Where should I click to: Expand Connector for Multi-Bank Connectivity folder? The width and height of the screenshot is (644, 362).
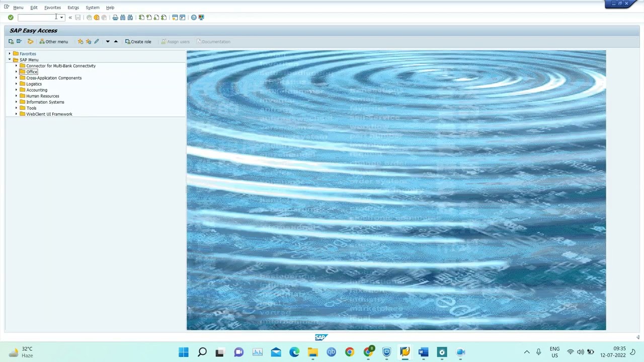(x=16, y=66)
